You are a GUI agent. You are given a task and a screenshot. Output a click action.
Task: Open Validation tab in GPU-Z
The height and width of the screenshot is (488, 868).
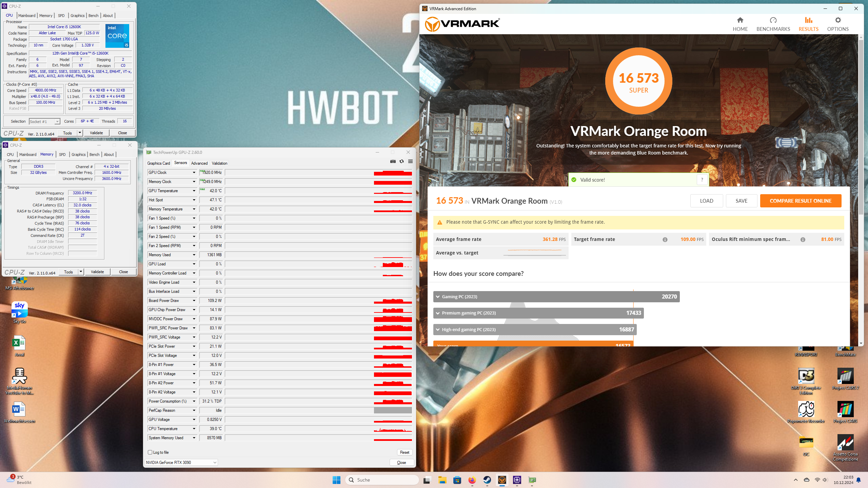click(x=220, y=163)
